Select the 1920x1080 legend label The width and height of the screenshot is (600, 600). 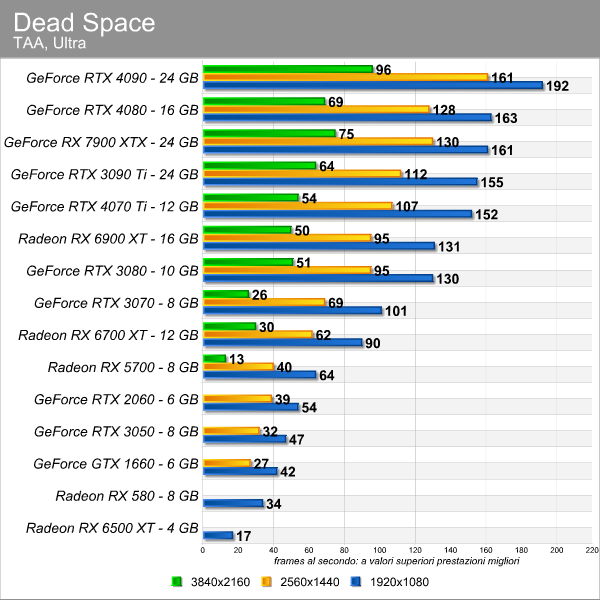click(399, 582)
